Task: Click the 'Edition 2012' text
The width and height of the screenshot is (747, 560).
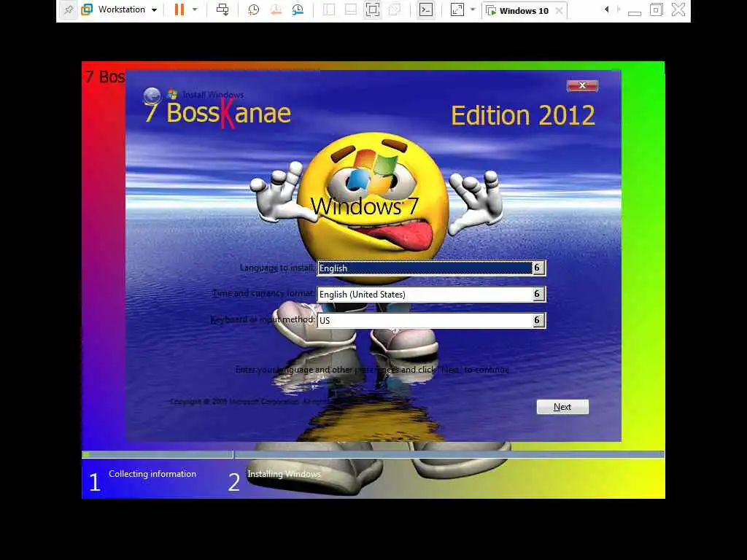Action: click(523, 116)
